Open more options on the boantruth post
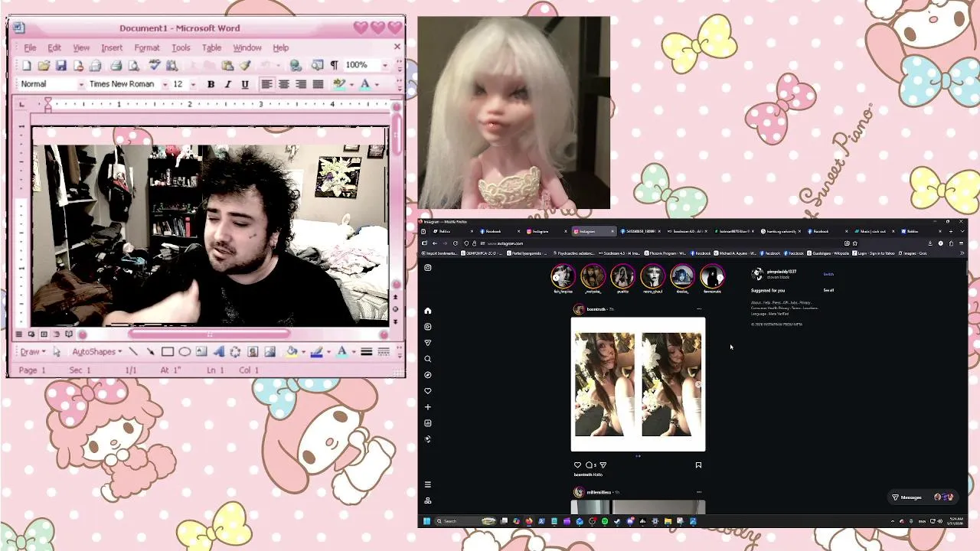 pos(699,309)
